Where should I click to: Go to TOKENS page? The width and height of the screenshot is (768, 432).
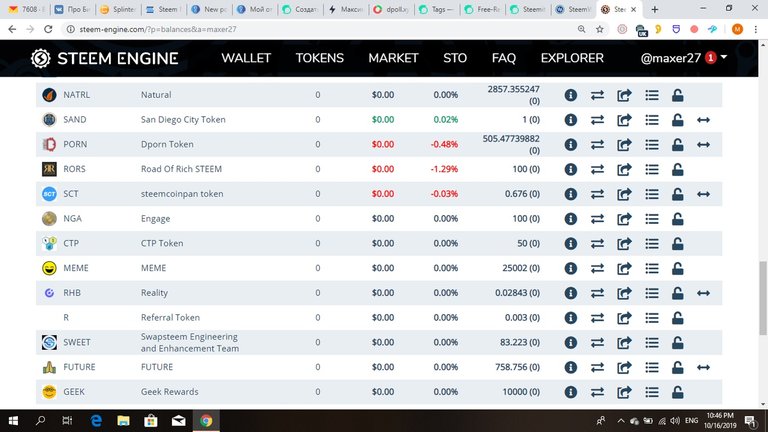coord(319,58)
